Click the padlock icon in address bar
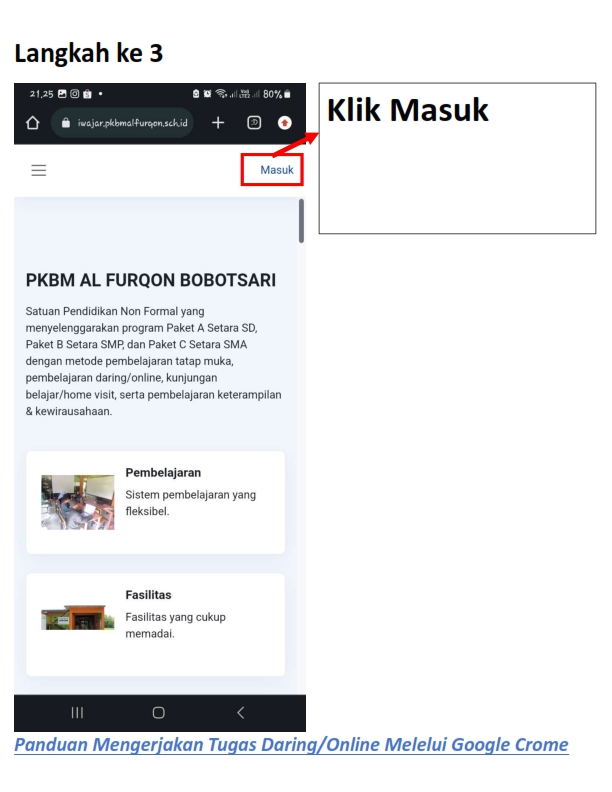This screenshot has width=612, height=792. 67,123
